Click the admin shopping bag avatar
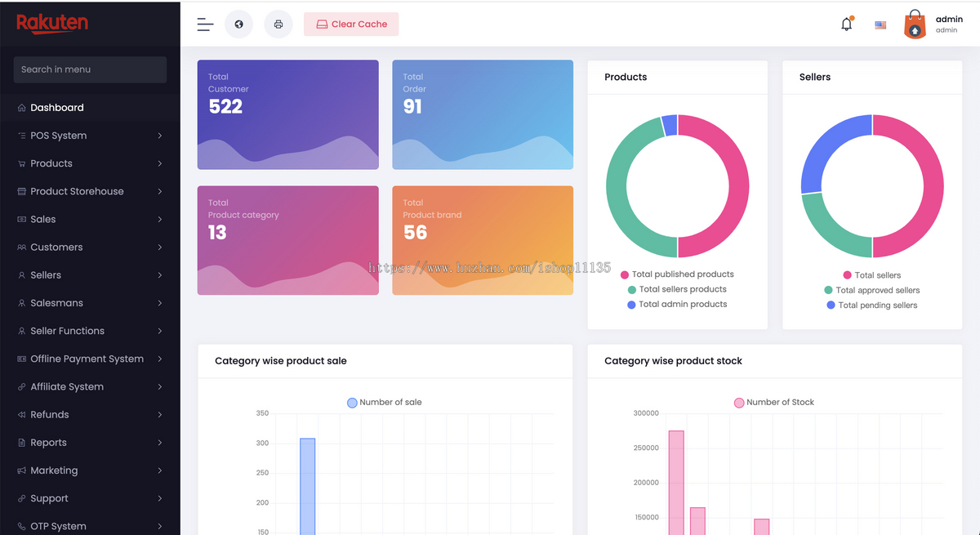Viewport: 980px width, 535px height. [915, 25]
